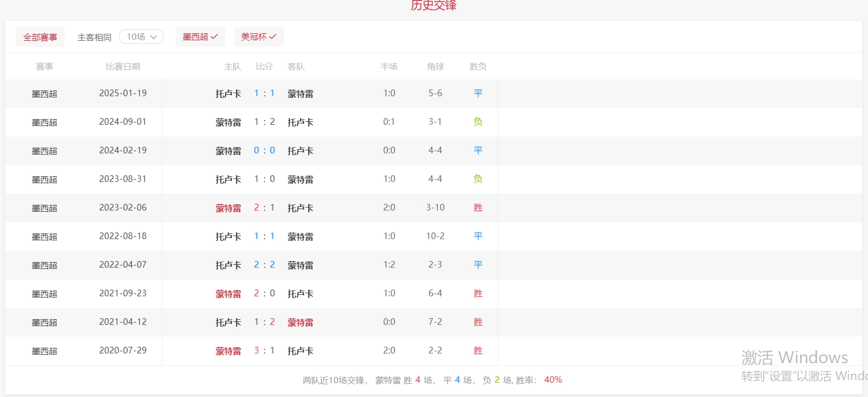Click red away team 蒙特雷 on 2021-04-12
The height and width of the screenshot is (397, 868).
(x=300, y=322)
